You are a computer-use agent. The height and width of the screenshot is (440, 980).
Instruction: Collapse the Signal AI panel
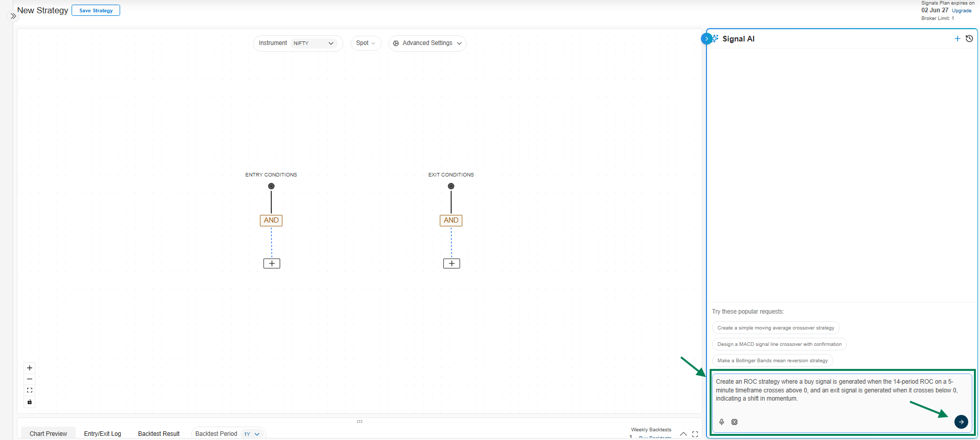(706, 39)
